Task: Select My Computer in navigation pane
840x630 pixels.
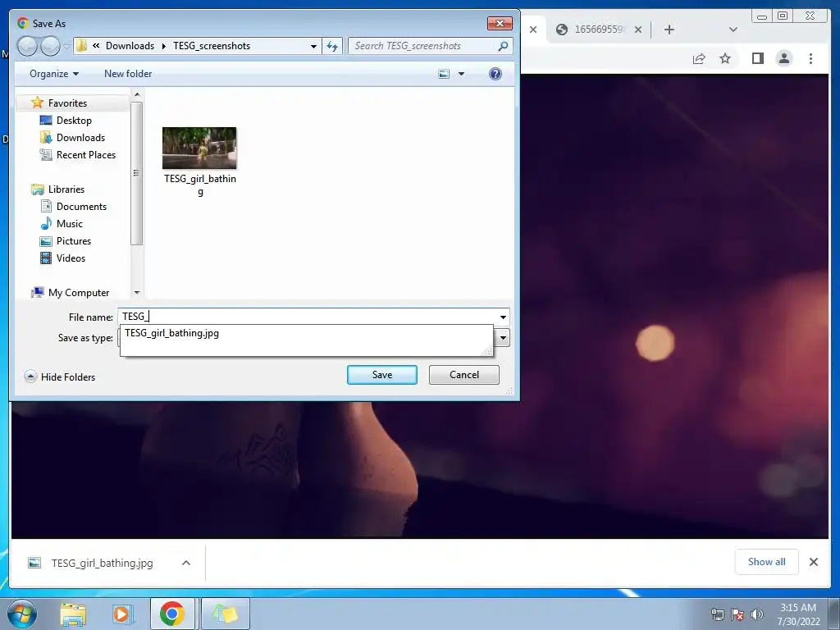Action: [78, 293]
